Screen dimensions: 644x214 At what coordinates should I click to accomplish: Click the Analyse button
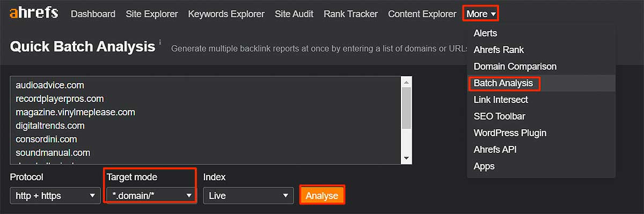(322, 195)
